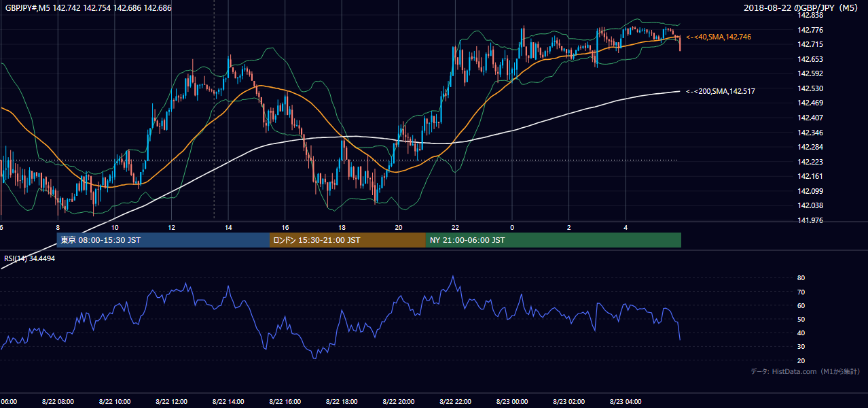
Task: Click price axis label 142.469
Action: 810,103
